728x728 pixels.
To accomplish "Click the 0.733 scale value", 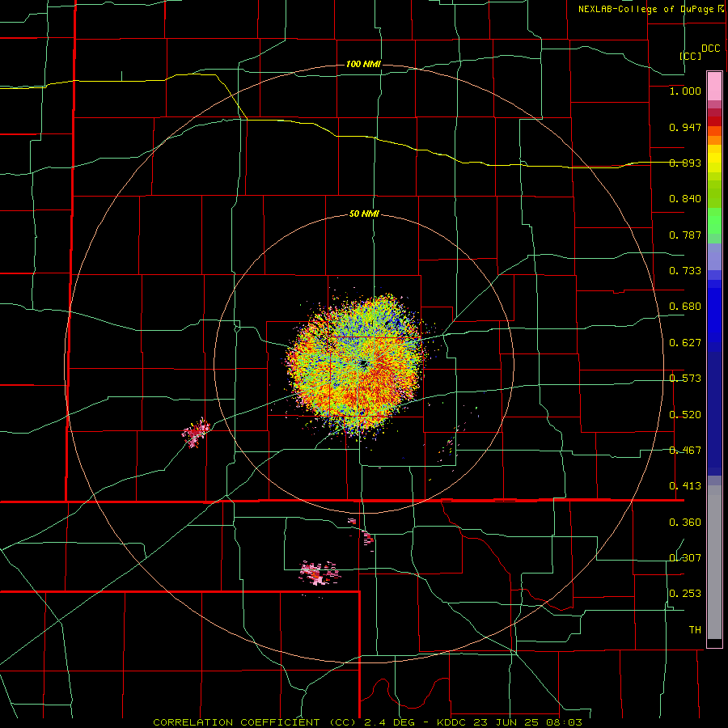I will click(x=685, y=271).
